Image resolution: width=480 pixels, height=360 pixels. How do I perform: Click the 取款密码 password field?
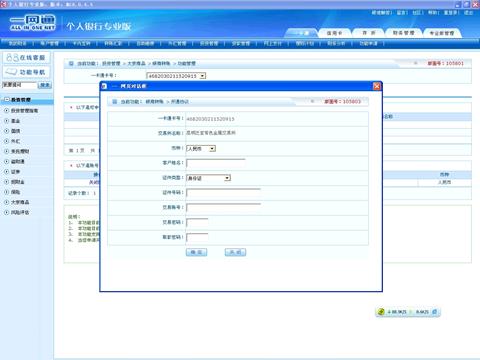coord(197,237)
